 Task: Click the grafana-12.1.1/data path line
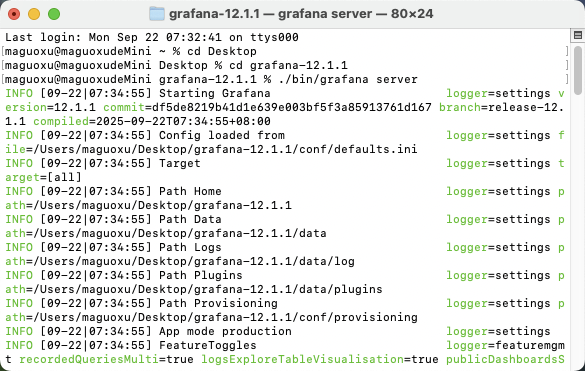[x=166, y=233]
